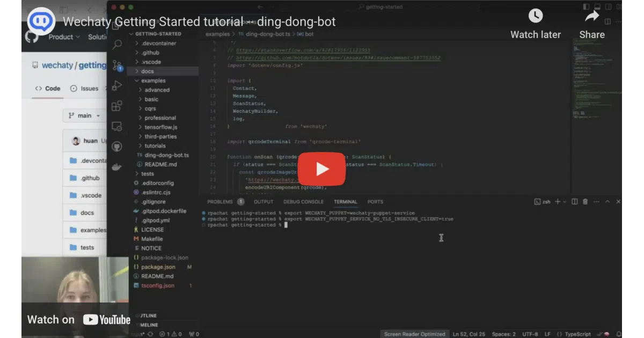
Task: Select the TERMINAL panel tab
Action: tap(345, 202)
